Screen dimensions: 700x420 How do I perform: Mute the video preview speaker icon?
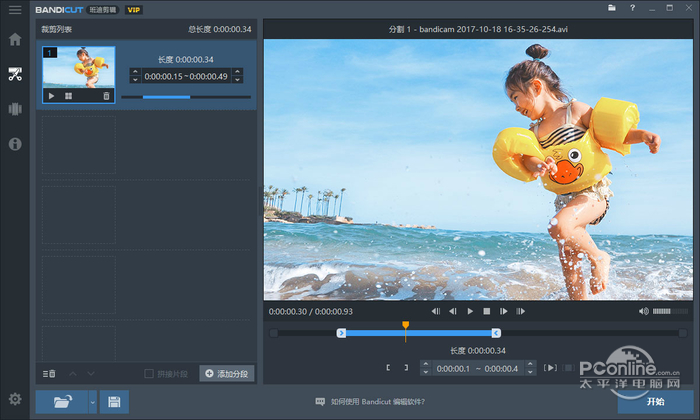click(x=643, y=311)
